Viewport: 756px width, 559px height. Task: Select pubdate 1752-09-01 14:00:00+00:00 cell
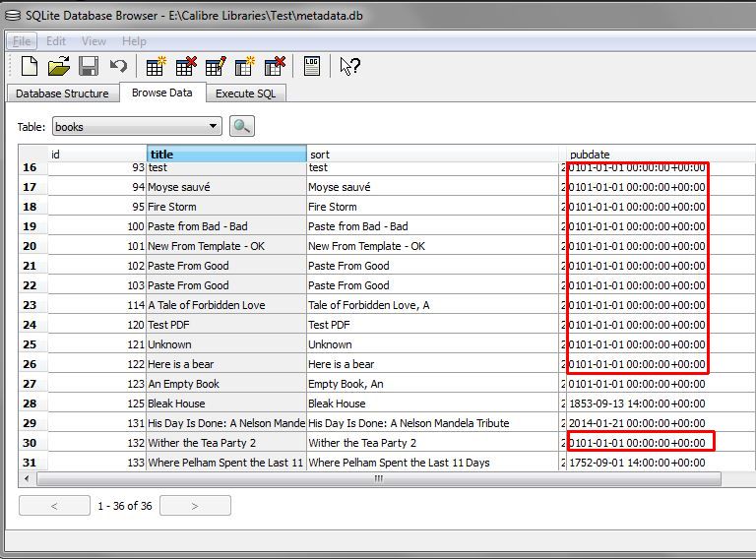click(659, 463)
